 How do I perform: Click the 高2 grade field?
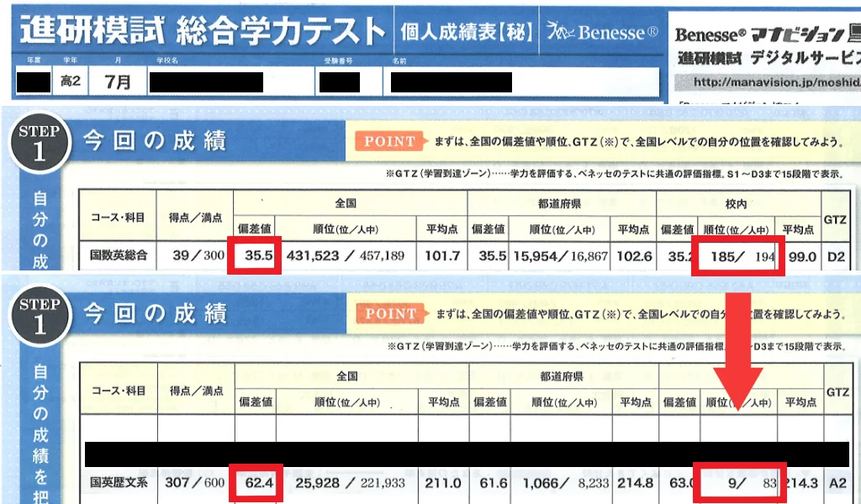tap(71, 81)
